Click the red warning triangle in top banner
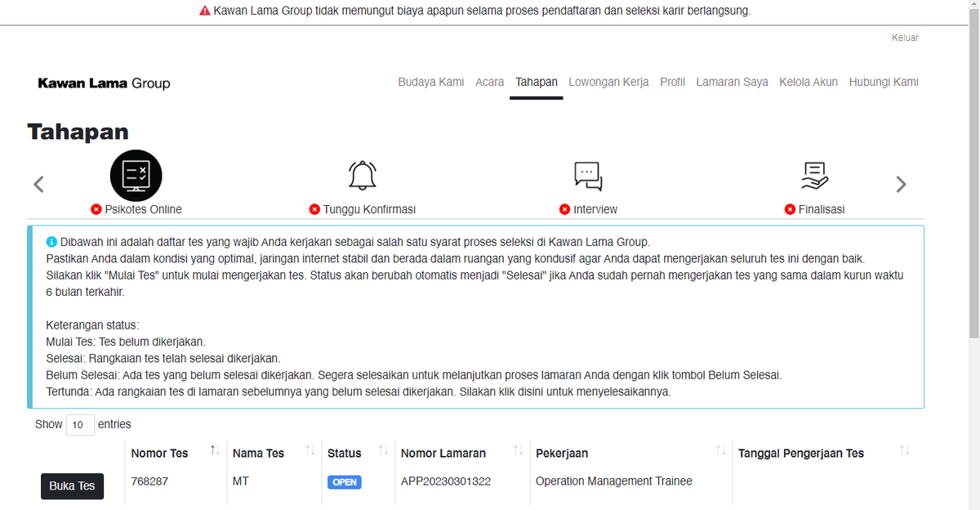The height and width of the screenshot is (510, 980). pyautogui.click(x=204, y=11)
